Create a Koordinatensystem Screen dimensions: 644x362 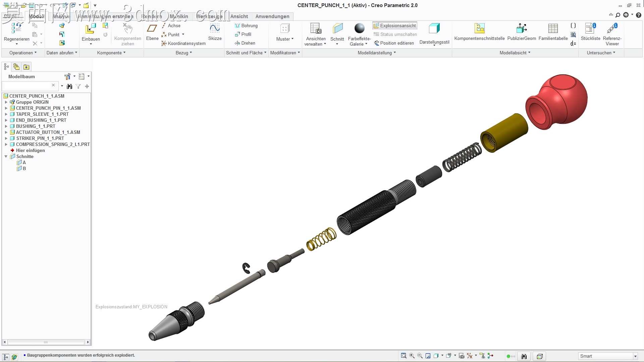(183, 43)
